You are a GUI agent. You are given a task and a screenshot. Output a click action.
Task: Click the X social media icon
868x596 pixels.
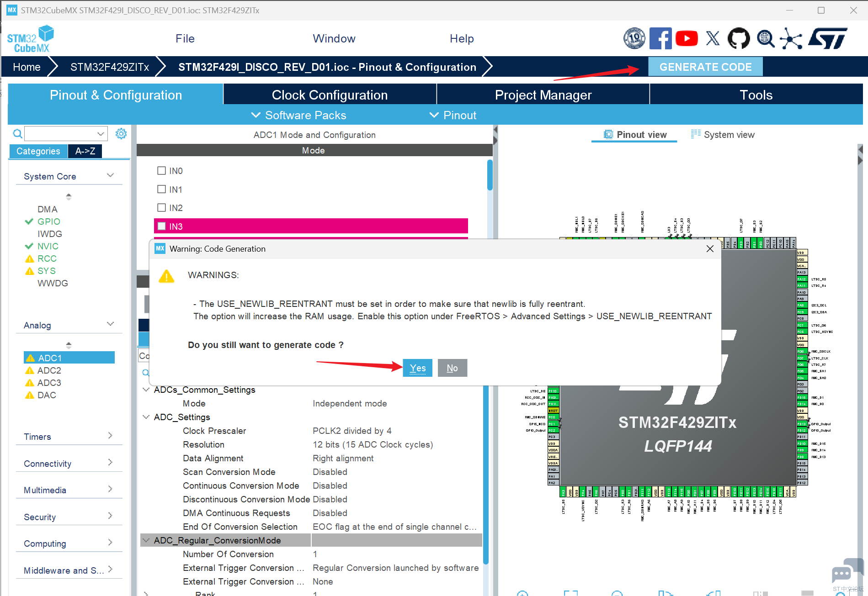(712, 39)
